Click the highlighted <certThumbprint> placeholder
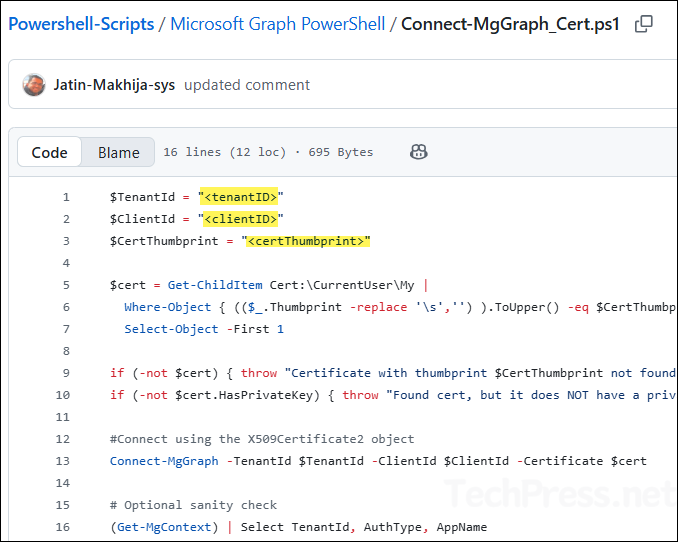This screenshot has height=542, width=678. click(x=308, y=241)
